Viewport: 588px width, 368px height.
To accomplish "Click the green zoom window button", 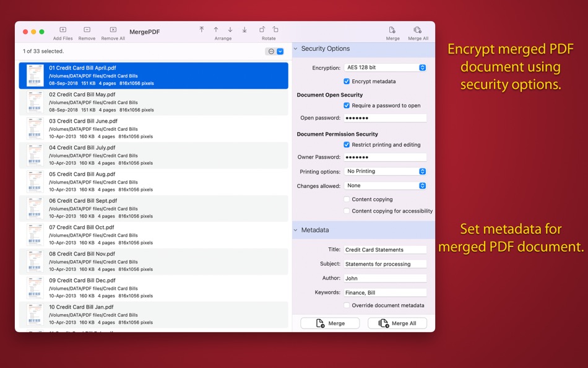I will [x=41, y=32].
